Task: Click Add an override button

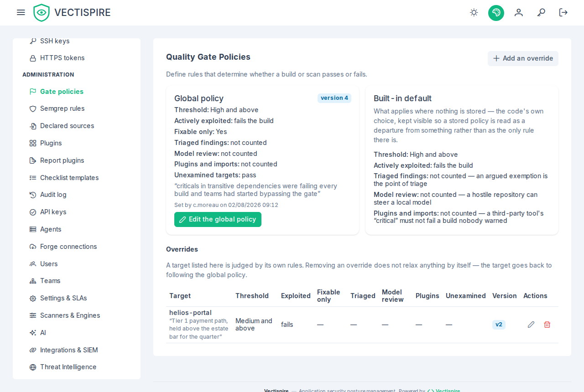Action: tap(523, 58)
